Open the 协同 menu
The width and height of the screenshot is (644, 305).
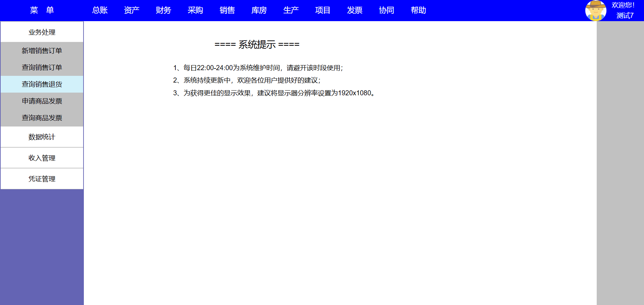coord(386,10)
